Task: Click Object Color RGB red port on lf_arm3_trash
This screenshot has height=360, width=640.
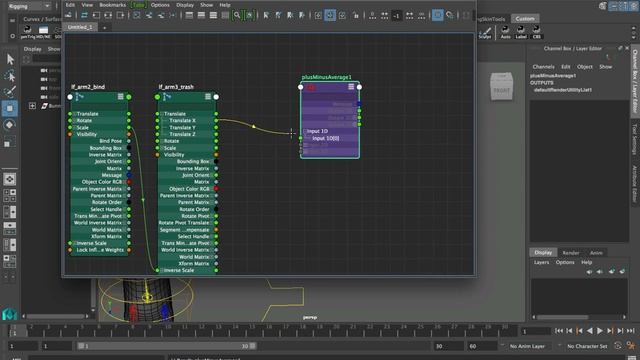Action: 216,189
